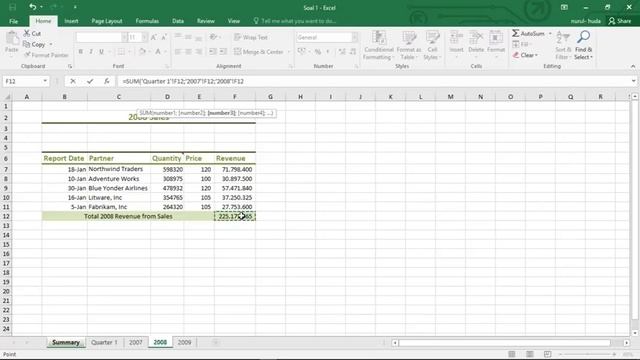Switch to the Data ribbon tab

[x=178, y=21]
